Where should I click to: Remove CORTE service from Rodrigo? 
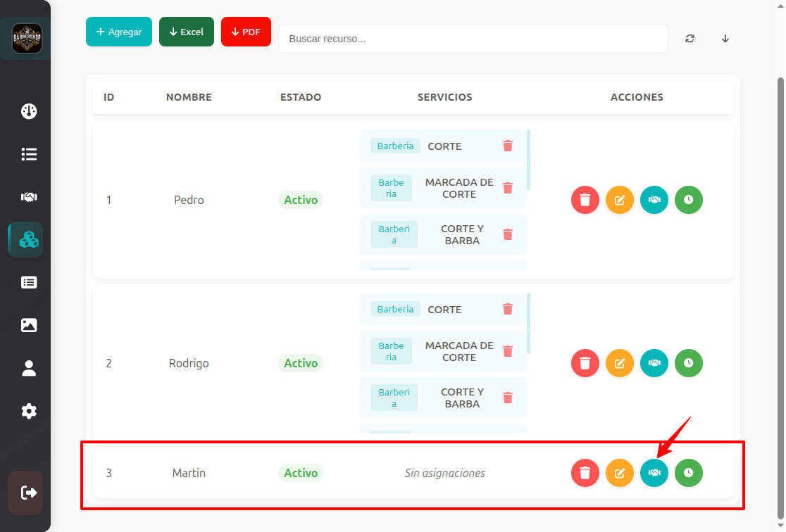tap(508, 309)
